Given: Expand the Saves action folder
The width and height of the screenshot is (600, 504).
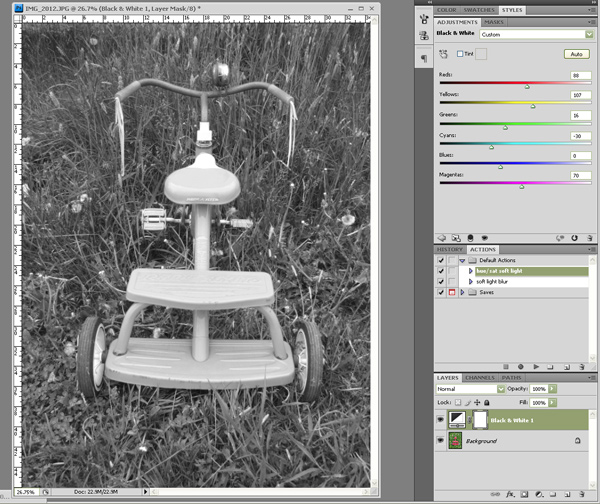Looking at the screenshot, I should 462,292.
